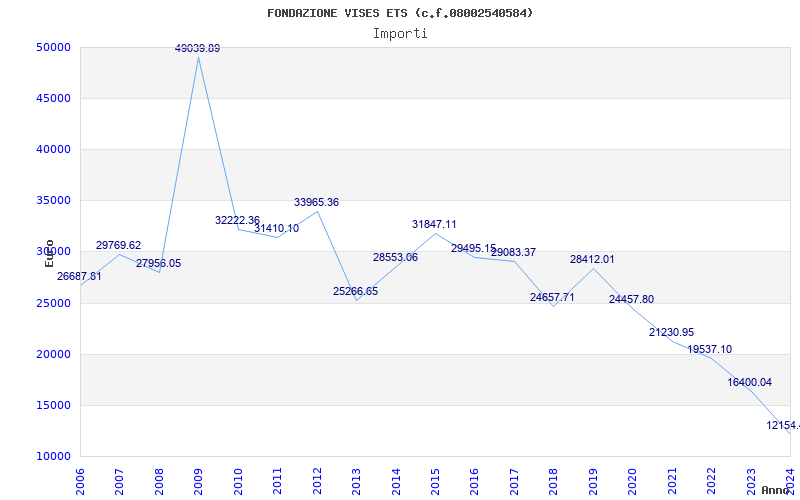Image resolution: width=800 pixels, height=500 pixels.
Task: Click data label 29083.37
Action: point(513,253)
